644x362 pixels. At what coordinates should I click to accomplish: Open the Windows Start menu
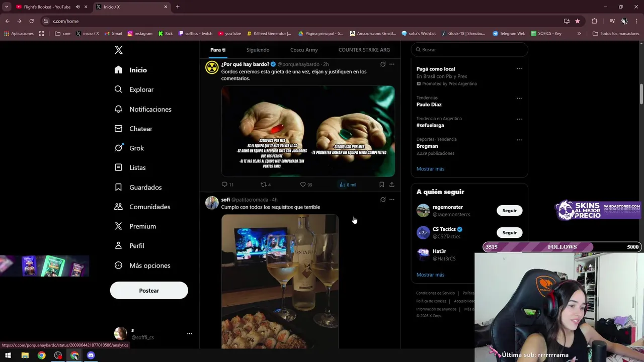point(8,355)
